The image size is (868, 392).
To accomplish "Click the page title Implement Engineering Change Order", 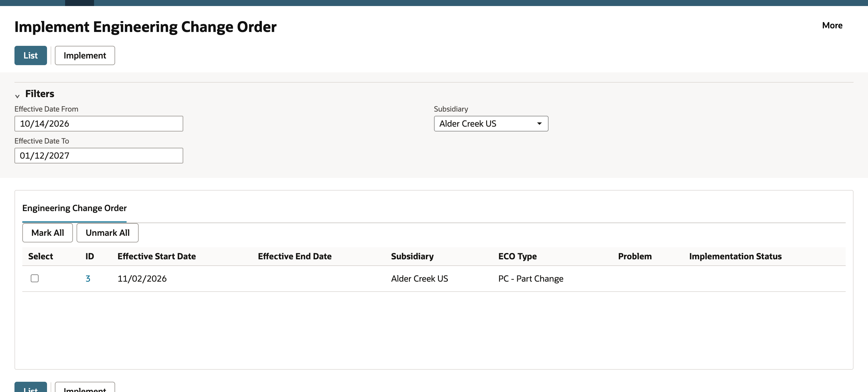I will 145,27.
